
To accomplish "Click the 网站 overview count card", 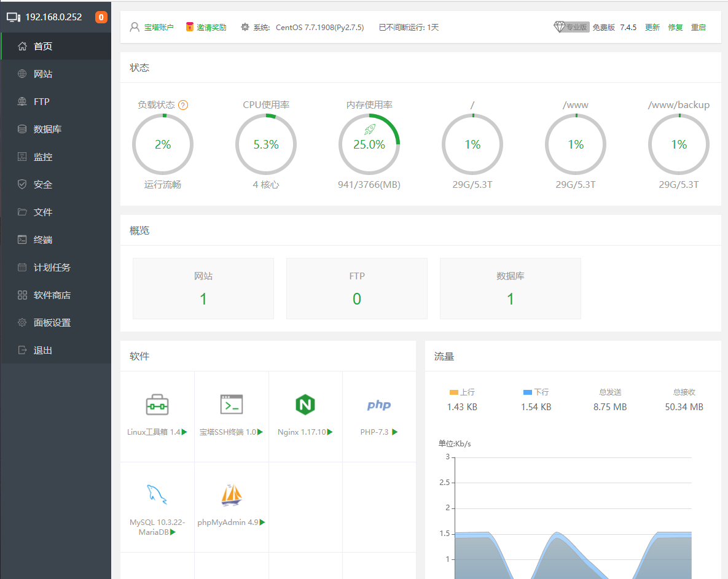I will click(203, 289).
